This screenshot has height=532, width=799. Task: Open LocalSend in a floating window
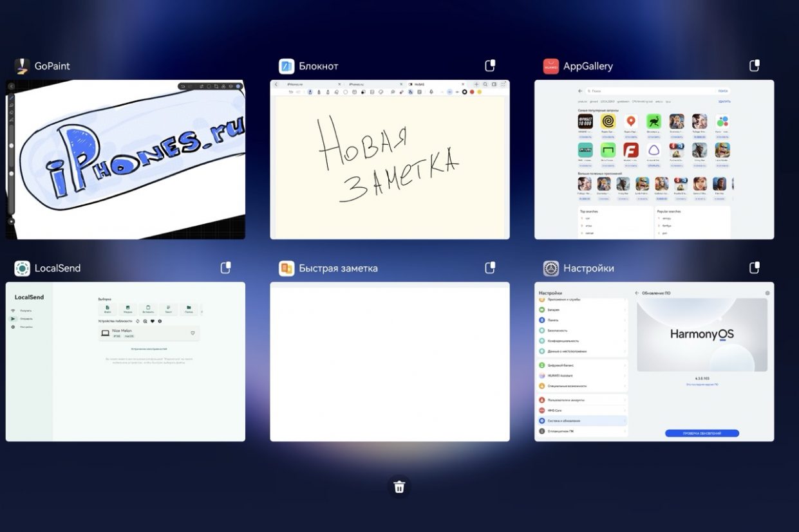point(225,268)
